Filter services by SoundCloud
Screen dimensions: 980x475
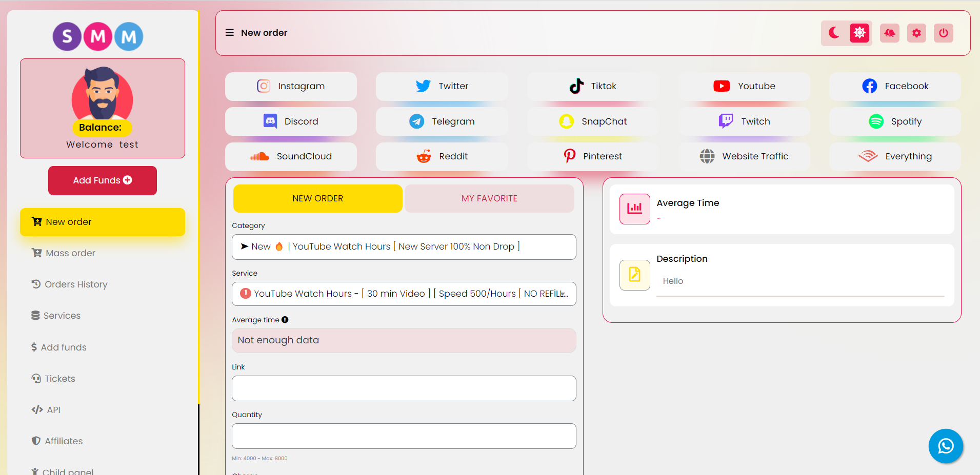pyautogui.click(x=291, y=156)
